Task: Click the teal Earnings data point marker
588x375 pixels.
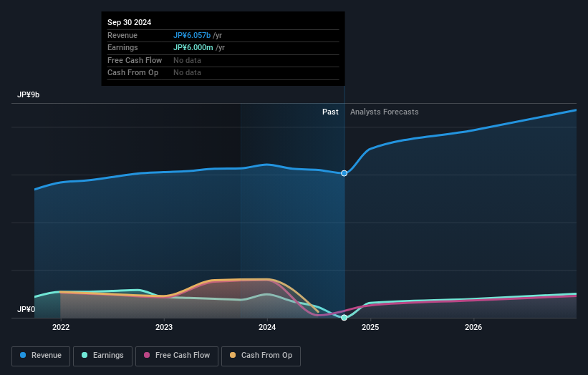Action: point(344,318)
